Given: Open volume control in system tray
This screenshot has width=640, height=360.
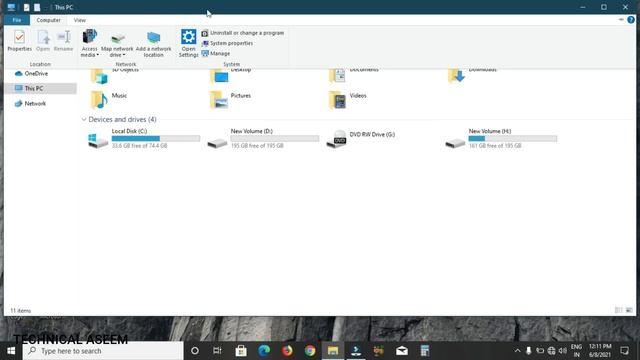Looking at the screenshot, I should tap(562, 351).
